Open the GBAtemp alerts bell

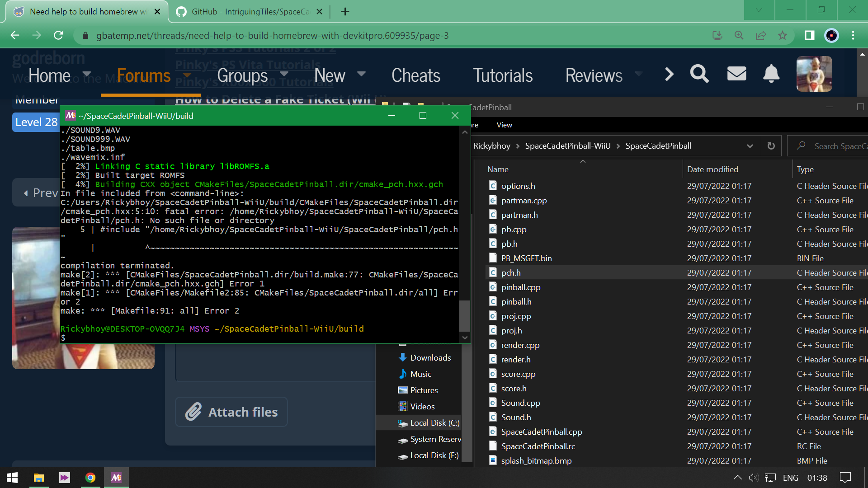(x=771, y=74)
